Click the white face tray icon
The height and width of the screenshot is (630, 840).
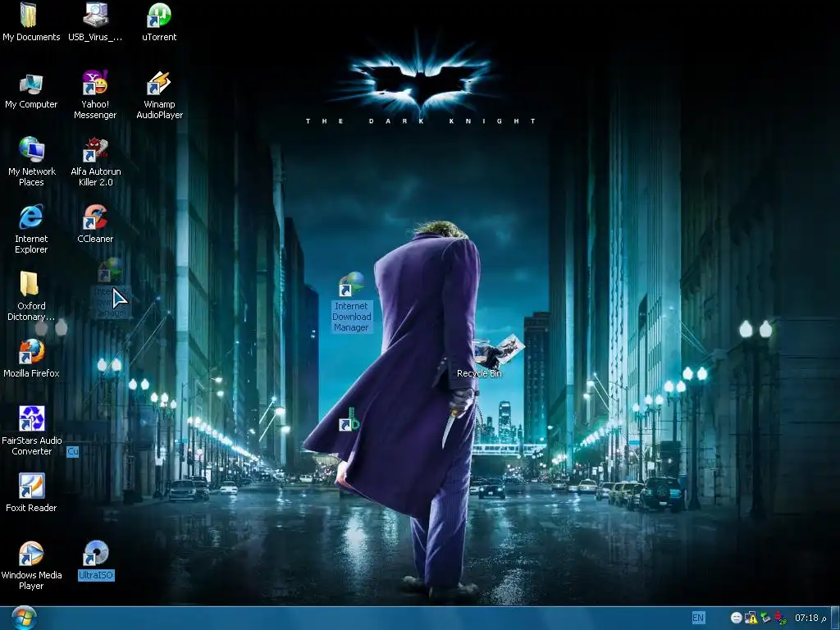coord(737,618)
